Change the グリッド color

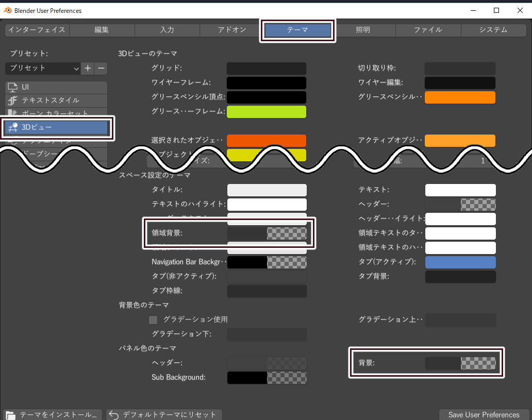click(267, 68)
